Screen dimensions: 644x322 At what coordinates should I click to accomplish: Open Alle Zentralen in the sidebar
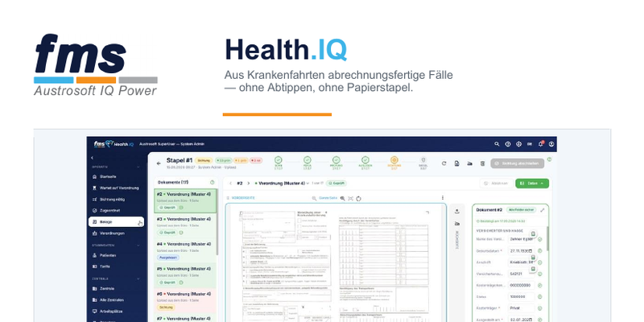[x=116, y=300]
